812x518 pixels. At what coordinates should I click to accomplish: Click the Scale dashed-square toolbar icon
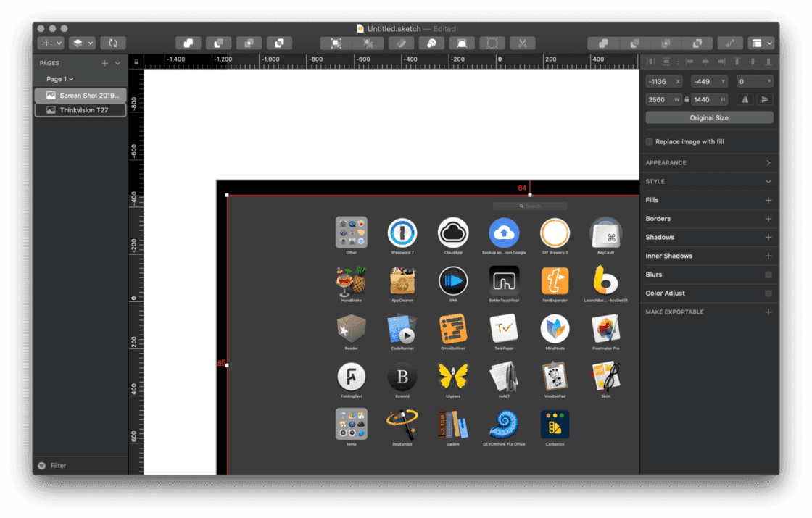tap(492, 43)
